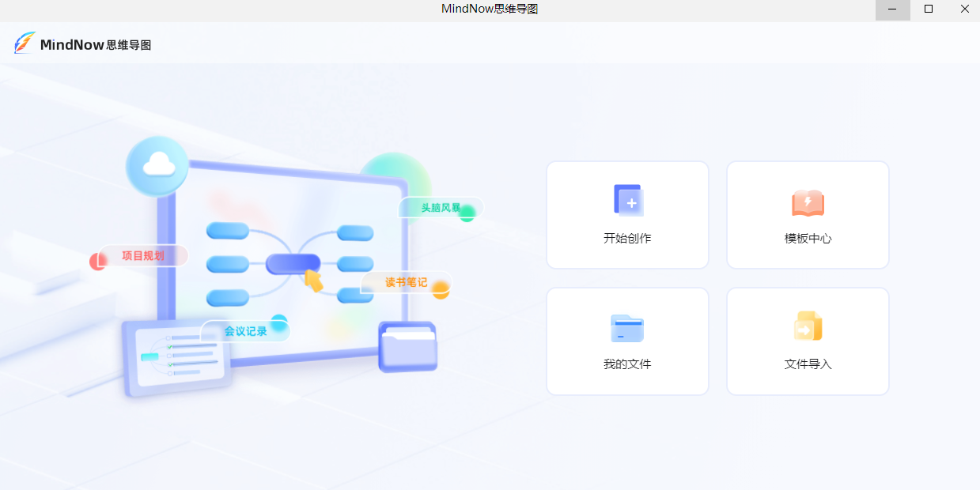Click the MindNow思维导图 title bar text
The height and width of the screenshot is (490, 980).
[x=489, y=8]
